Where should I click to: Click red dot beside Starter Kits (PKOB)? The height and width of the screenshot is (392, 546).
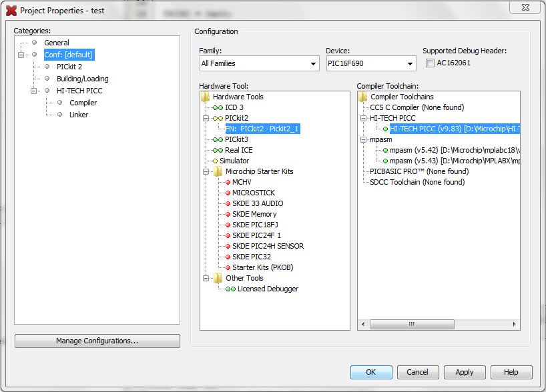[228, 267]
